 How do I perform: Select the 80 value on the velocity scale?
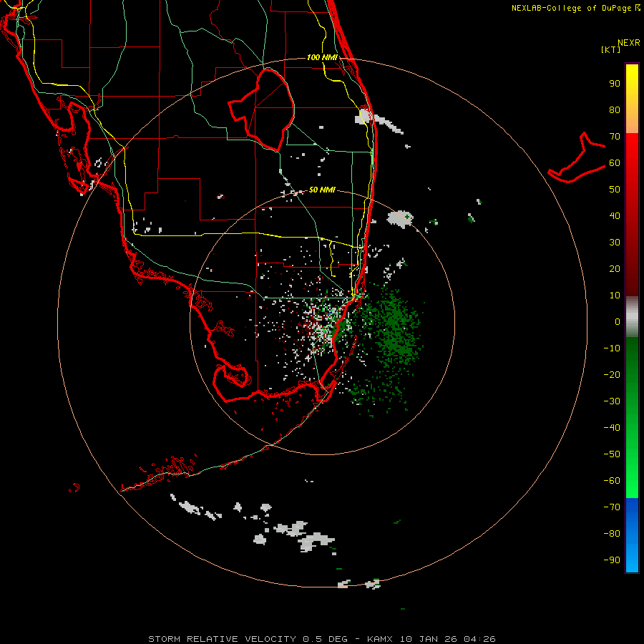[x=615, y=110]
